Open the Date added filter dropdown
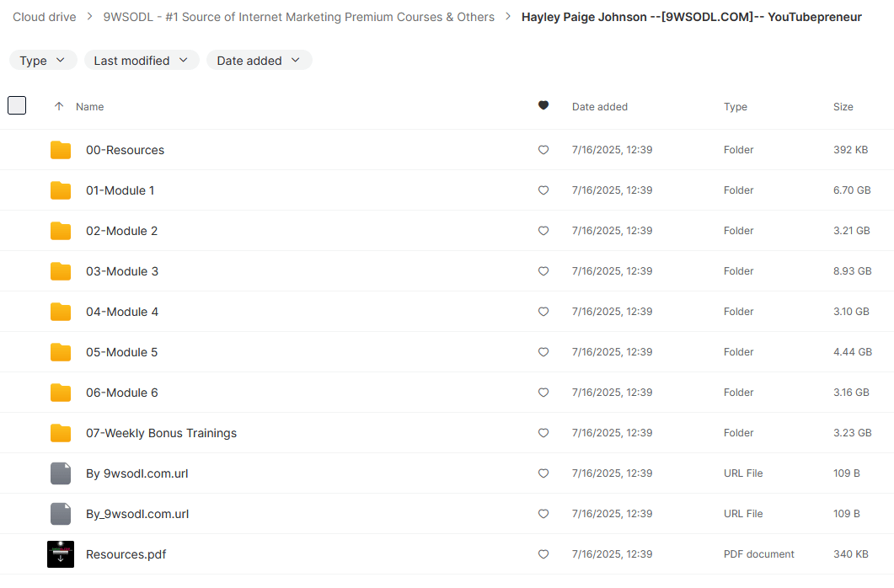Screen dimensions: 894x588 (x=259, y=61)
